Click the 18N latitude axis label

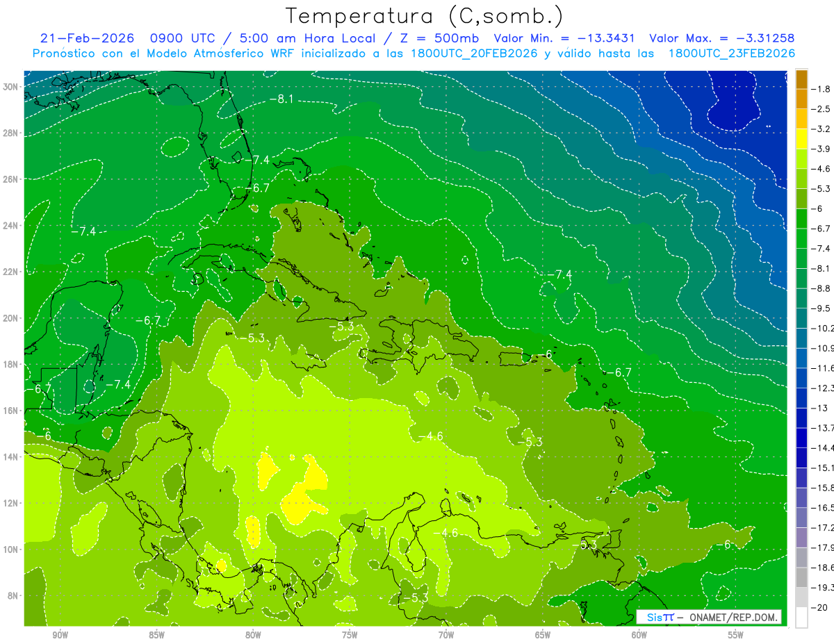[12, 364]
